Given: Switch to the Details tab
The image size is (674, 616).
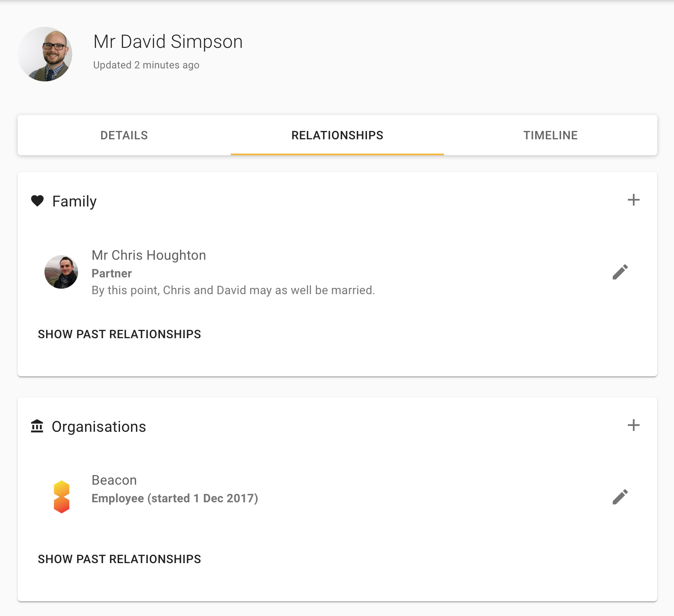Looking at the screenshot, I should click(124, 135).
